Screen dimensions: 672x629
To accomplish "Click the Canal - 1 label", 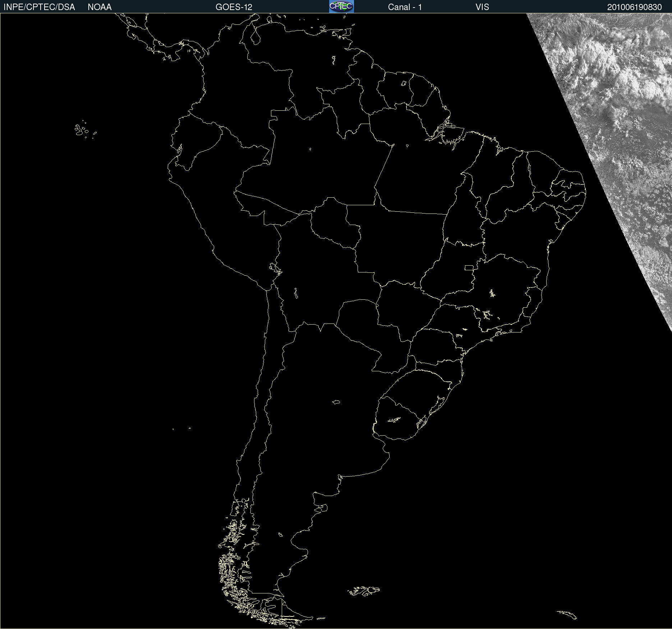I will 405,7.
